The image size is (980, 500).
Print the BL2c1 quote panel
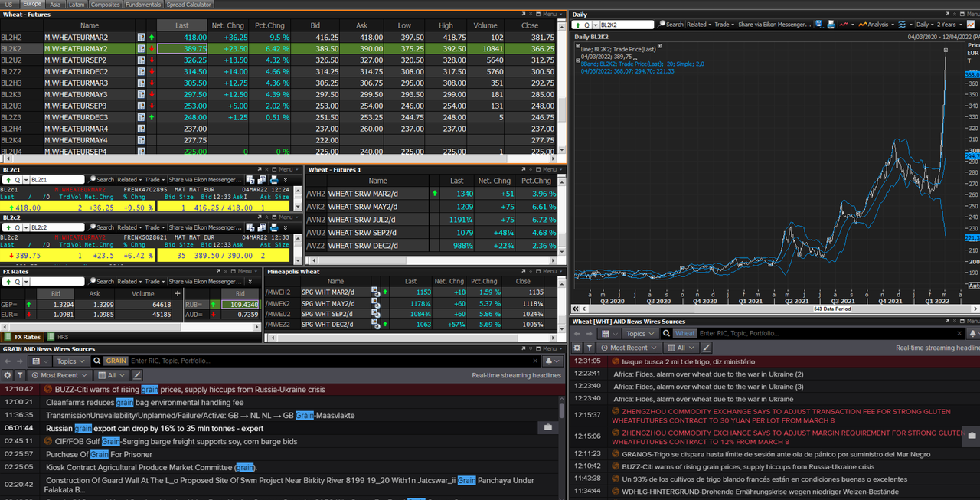(274, 180)
